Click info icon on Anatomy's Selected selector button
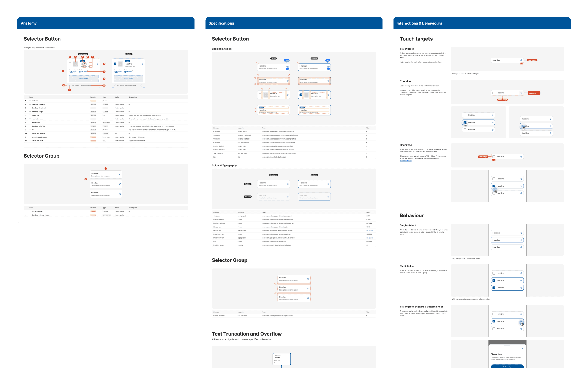 pyautogui.click(x=142, y=64)
